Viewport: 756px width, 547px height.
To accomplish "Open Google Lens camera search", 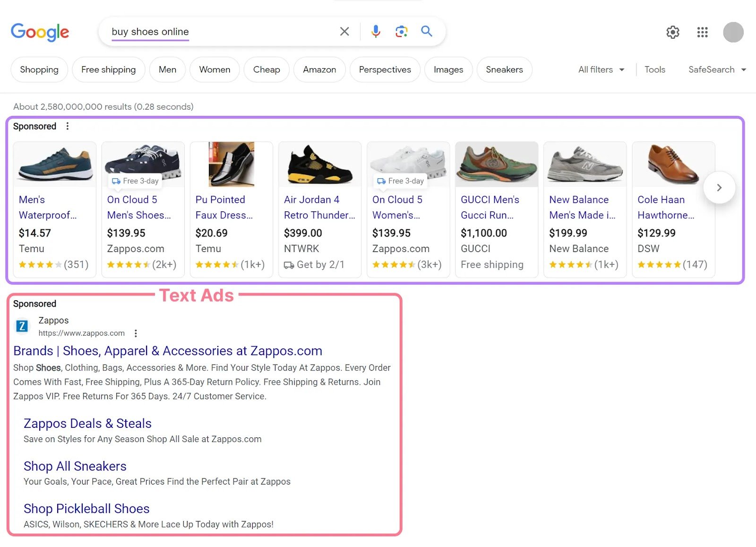I will (x=401, y=31).
